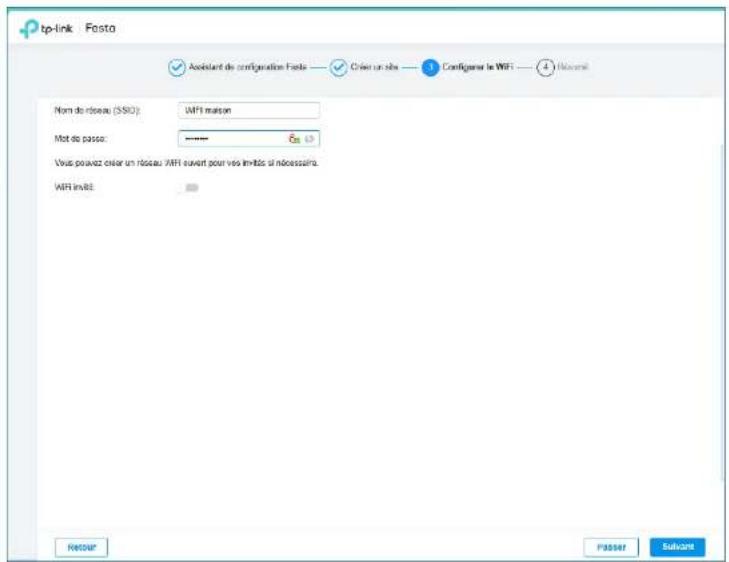Click the 'Festa' product name text
The image size is (729, 562).
(100, 28)
